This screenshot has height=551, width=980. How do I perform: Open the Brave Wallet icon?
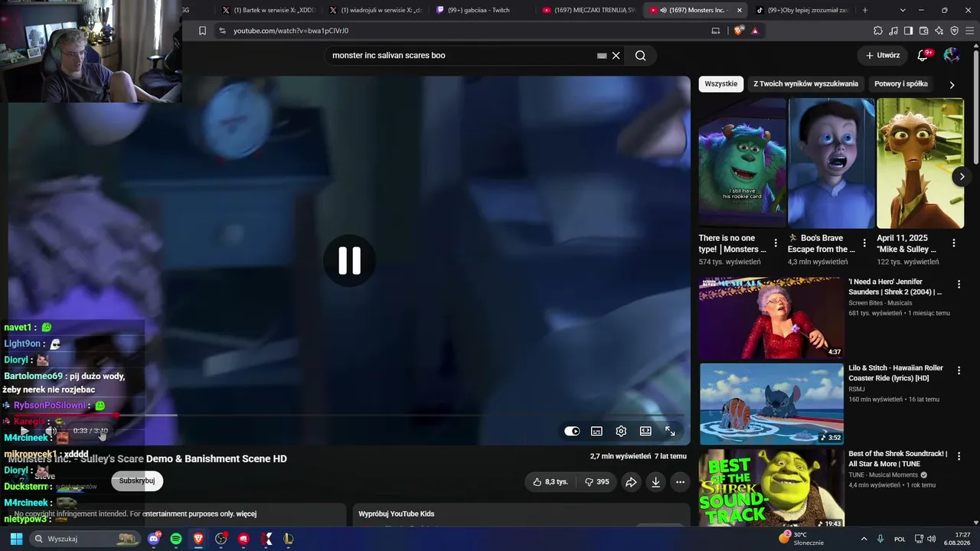[x=923, y=31]
